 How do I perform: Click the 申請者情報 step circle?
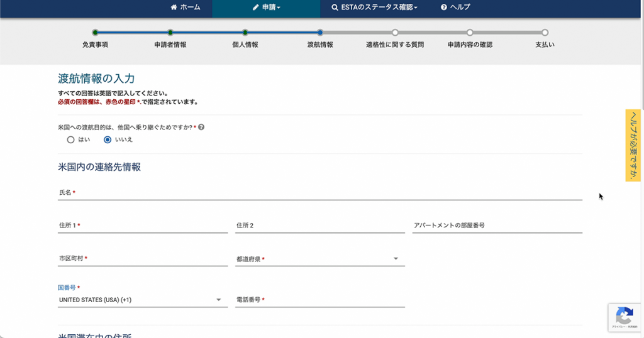170,33
